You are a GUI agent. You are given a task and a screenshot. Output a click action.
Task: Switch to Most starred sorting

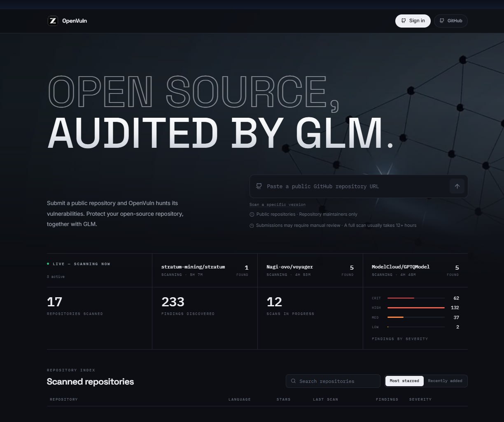(404, 381)
